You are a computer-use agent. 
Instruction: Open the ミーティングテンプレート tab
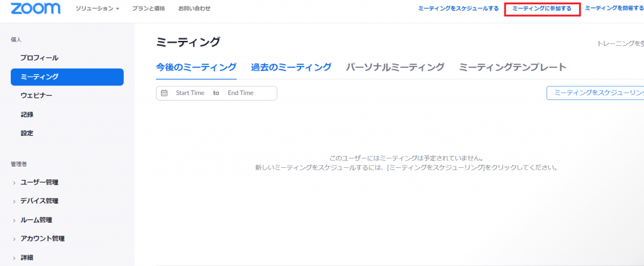tap(513, 67)
